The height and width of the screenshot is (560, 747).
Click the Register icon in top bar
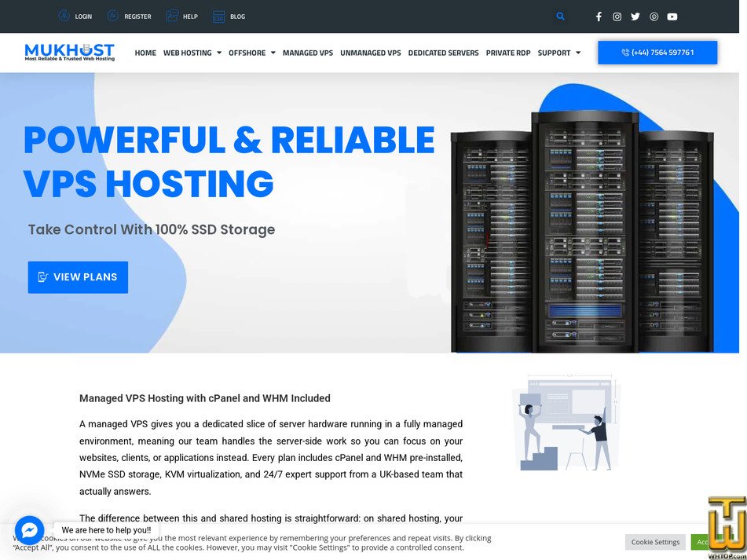click(112, 16)
